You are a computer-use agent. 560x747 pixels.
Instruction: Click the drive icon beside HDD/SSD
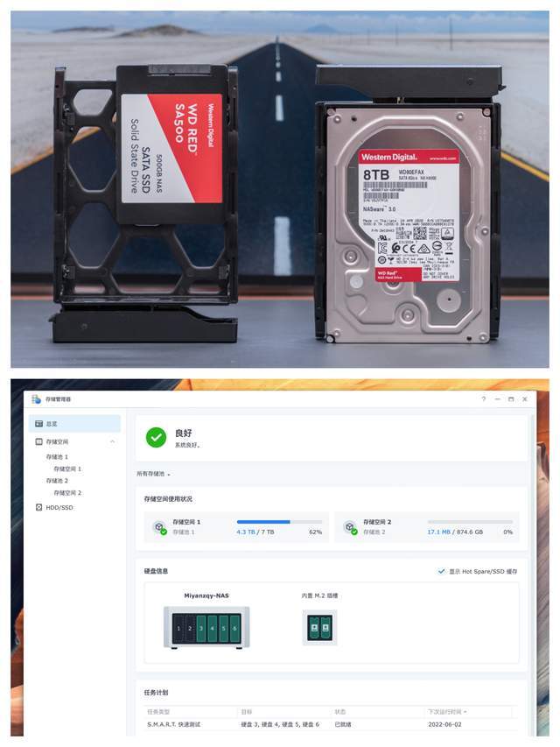(x=39, y=507)
